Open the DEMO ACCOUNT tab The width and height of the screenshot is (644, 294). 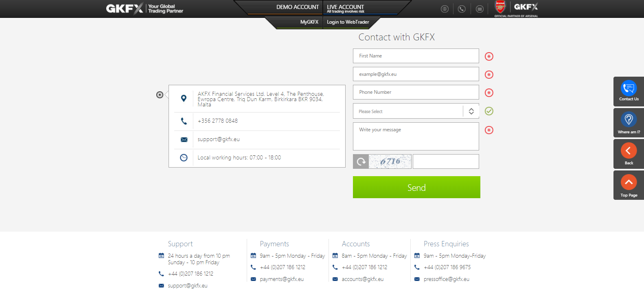coord(298,7)
